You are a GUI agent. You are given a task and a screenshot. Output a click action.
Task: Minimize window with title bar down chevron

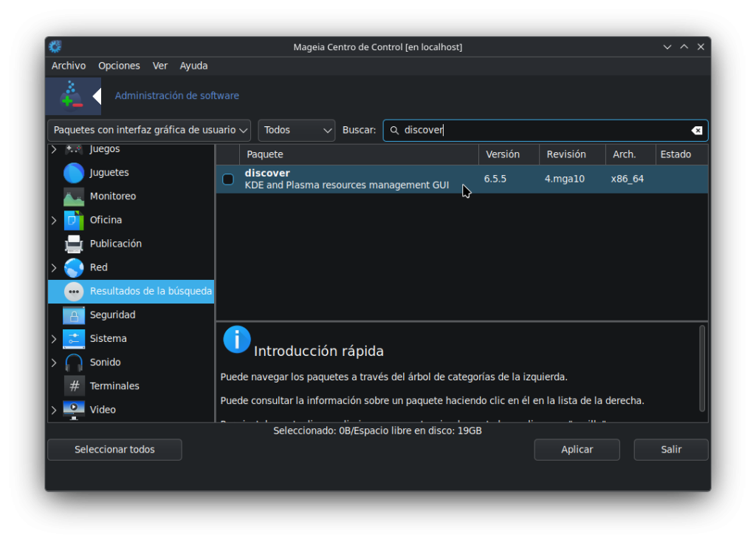pos(667,47)
